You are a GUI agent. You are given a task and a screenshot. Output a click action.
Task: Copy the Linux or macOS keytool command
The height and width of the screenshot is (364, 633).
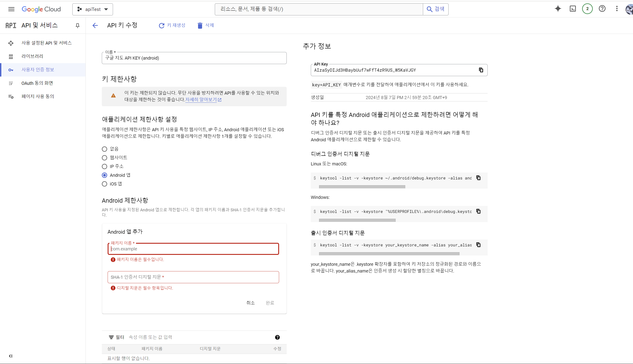478,178
